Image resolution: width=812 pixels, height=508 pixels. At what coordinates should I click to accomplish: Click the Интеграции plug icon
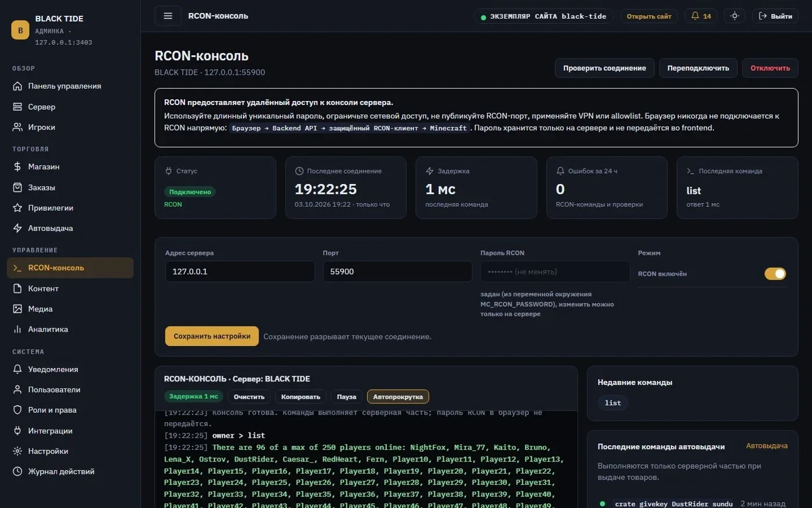point(17,431)
